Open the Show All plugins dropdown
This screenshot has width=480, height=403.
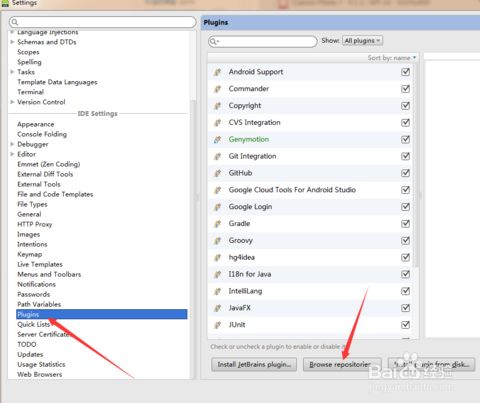[x=362, y=41]
